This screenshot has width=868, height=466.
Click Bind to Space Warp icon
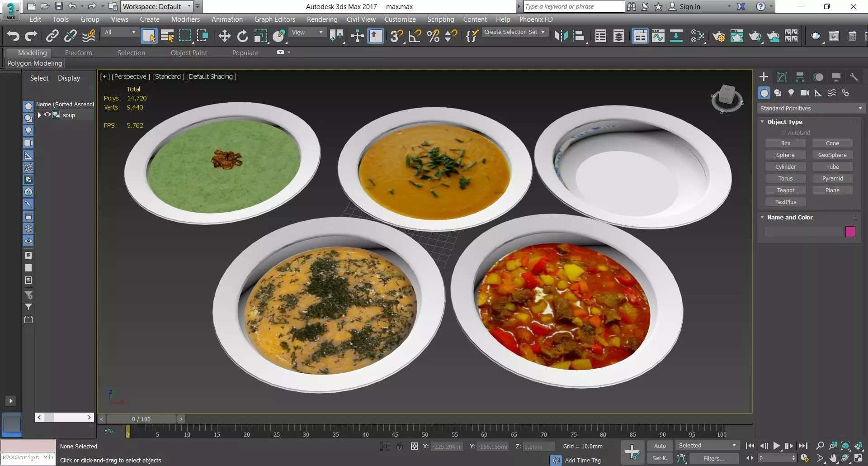(x=89, y=36)
